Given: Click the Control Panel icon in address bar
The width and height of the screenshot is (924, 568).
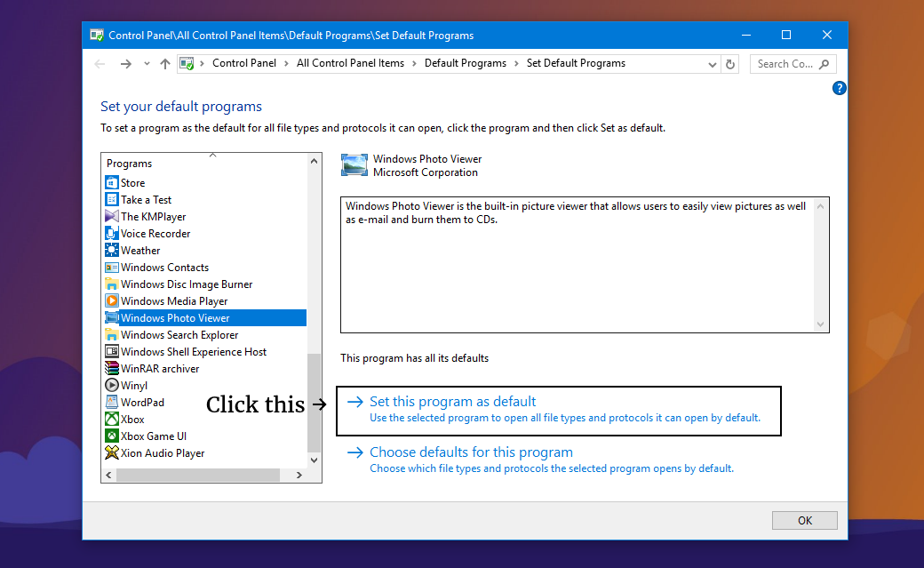Looking at the screenshot, I should click(x=187, y=64).
